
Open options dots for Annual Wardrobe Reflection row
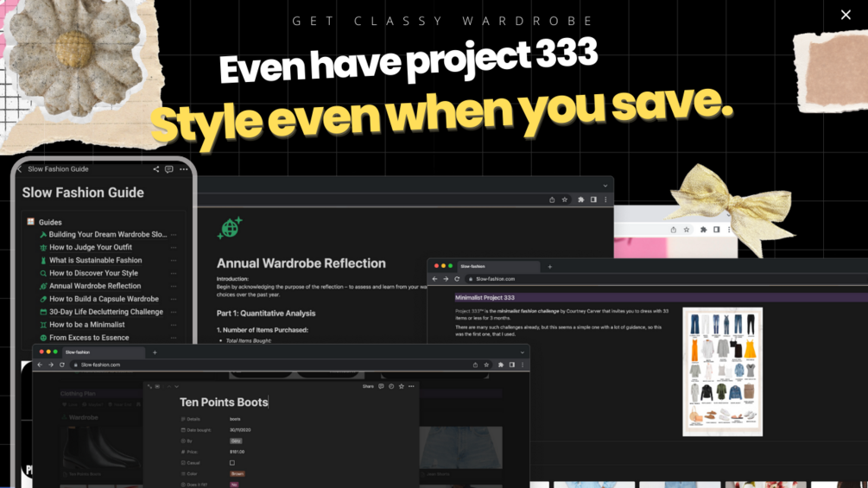click(x=174, y=286)
